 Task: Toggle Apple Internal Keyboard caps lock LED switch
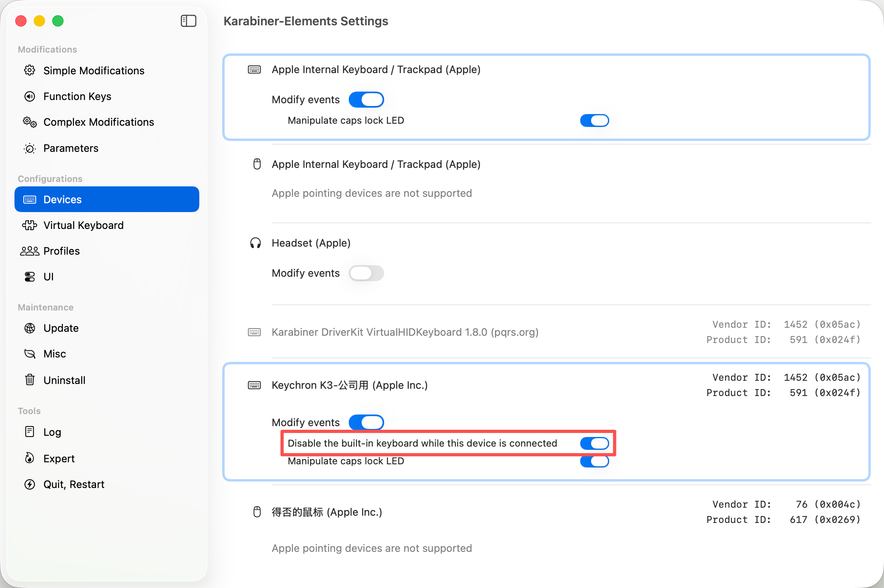(594, 120)
